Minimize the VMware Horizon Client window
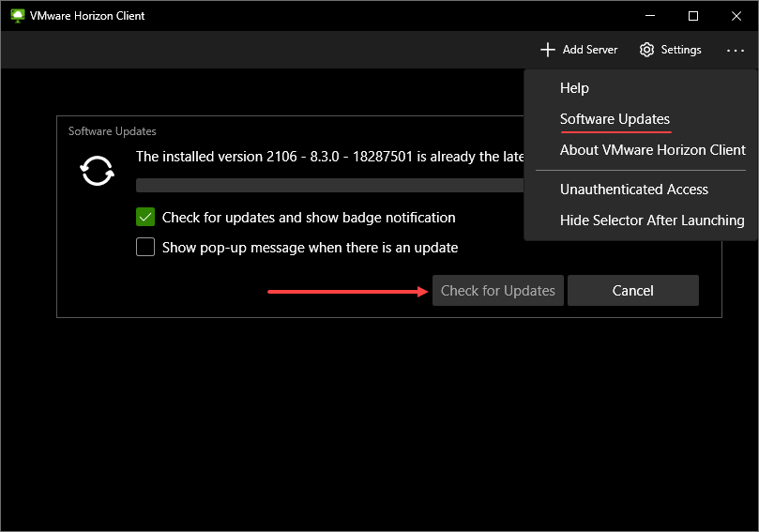 click(x=650, y=16)
